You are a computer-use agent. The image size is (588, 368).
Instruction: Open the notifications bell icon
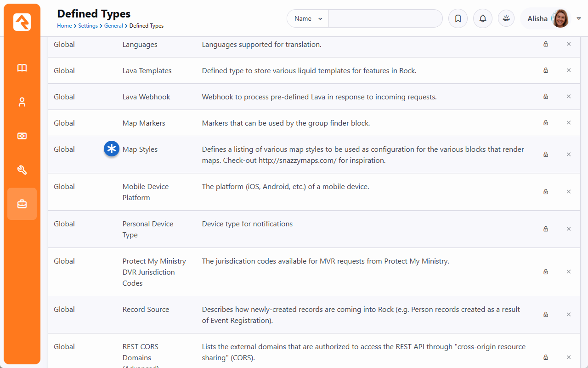483,18
